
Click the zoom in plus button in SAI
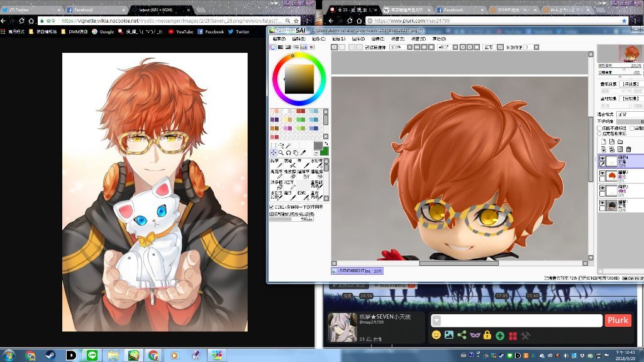click(x=425, y=47)
